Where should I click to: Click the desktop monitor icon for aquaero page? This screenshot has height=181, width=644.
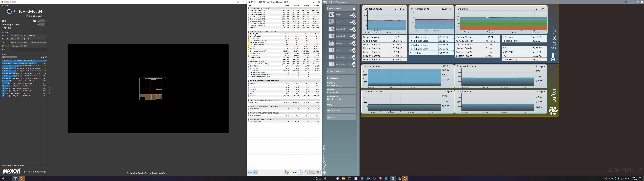(351, 43)
